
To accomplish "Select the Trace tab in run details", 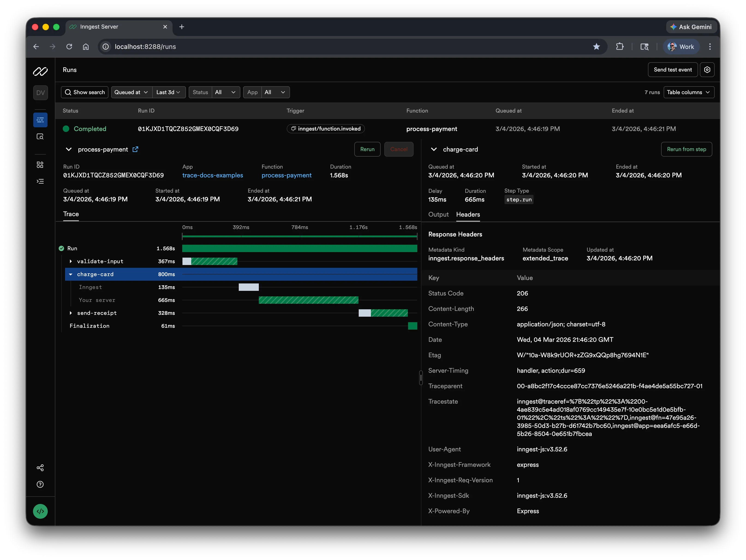I will pyautogui.click(x=71, y=214).
